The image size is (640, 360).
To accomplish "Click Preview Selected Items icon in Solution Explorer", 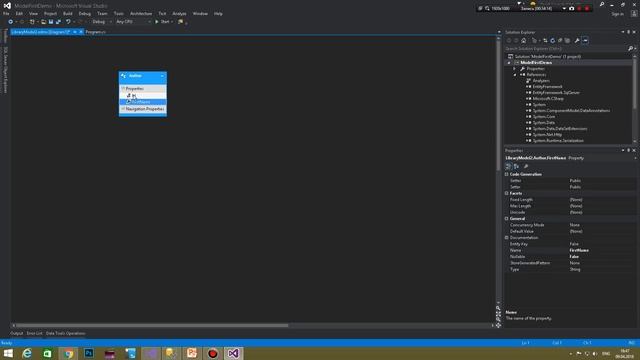I will (586, 40).
